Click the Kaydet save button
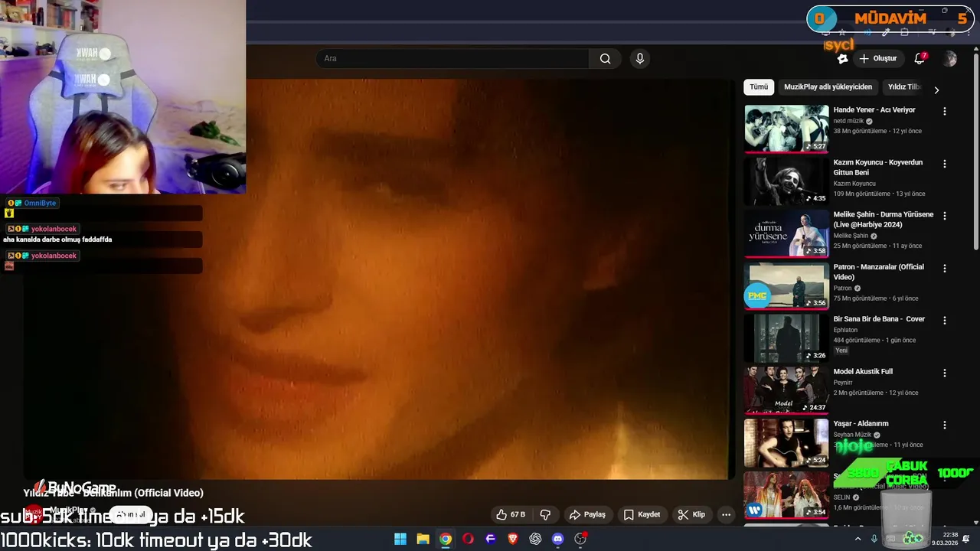The height and width of the screenshot is (551, 980). click(642, 514)
